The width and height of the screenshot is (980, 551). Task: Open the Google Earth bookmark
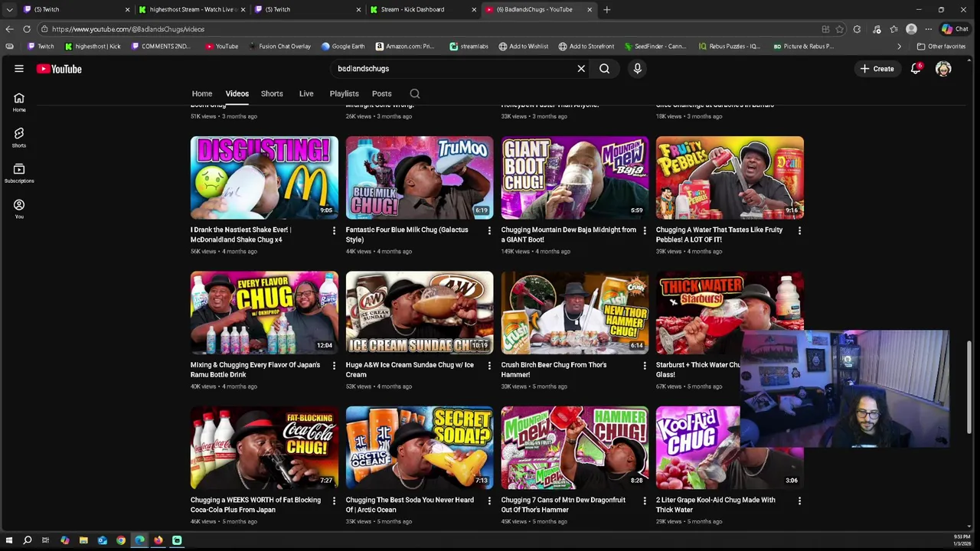342,46
